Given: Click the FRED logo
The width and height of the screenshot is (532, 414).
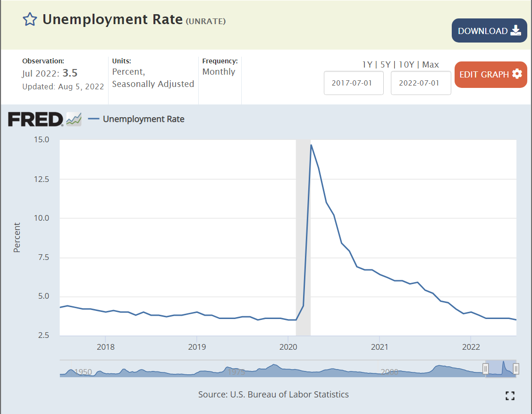Looking at the screenshot, I should click(35, 119).
